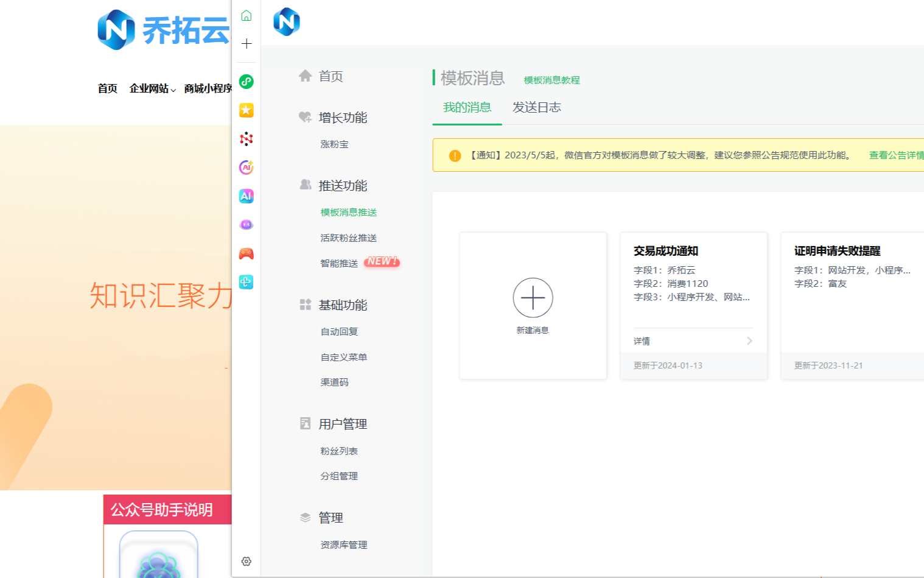Click the 新建消息 plus button

[533, 298]
